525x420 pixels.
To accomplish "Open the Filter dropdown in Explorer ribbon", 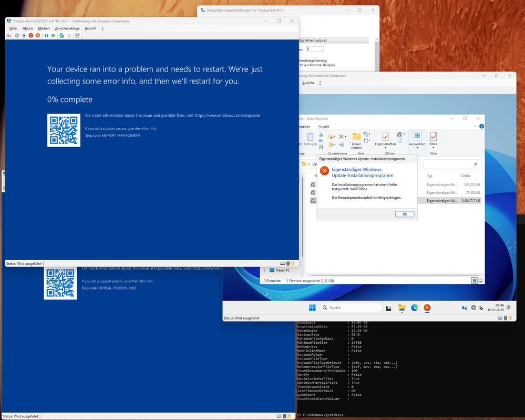I will 433,147.
